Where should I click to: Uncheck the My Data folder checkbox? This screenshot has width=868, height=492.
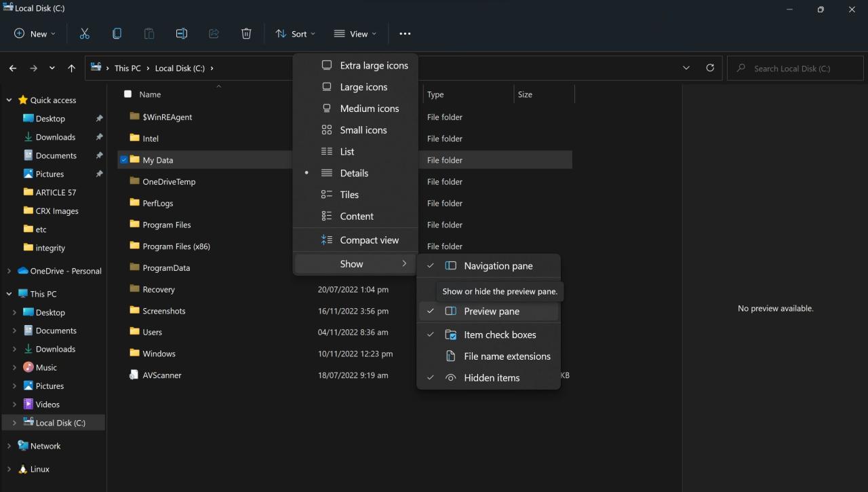pos(123,160)
